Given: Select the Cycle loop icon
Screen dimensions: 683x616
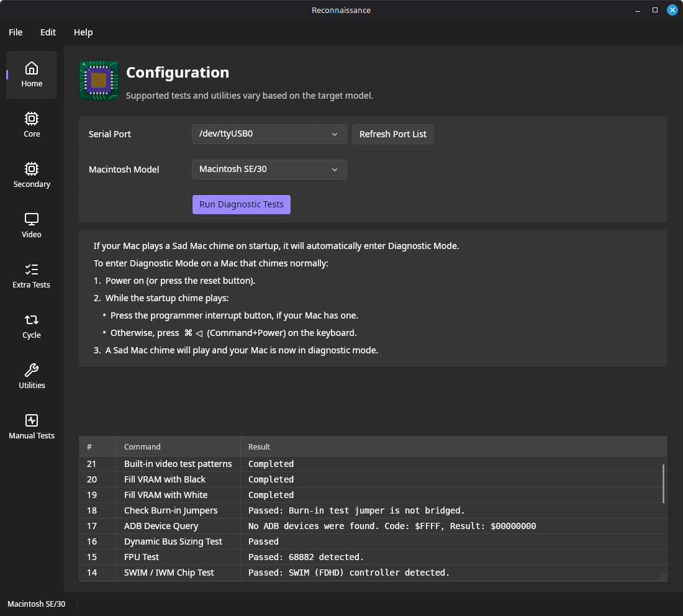Looking at the screenshot, I should pos(32,326).
